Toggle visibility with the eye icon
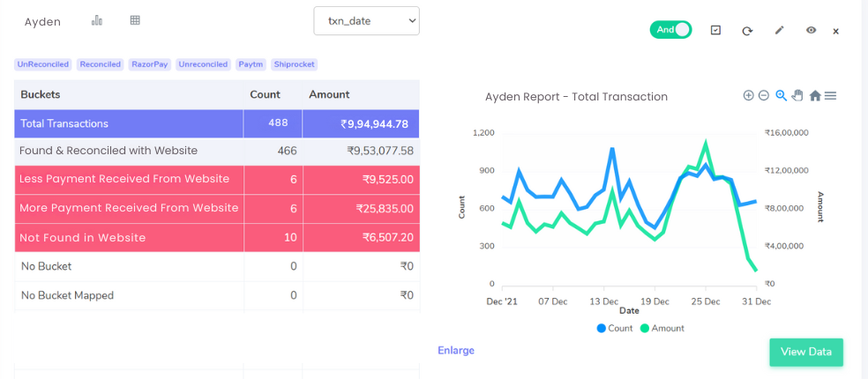The width and height of the screenshot is (868, 386). [811, 31]
